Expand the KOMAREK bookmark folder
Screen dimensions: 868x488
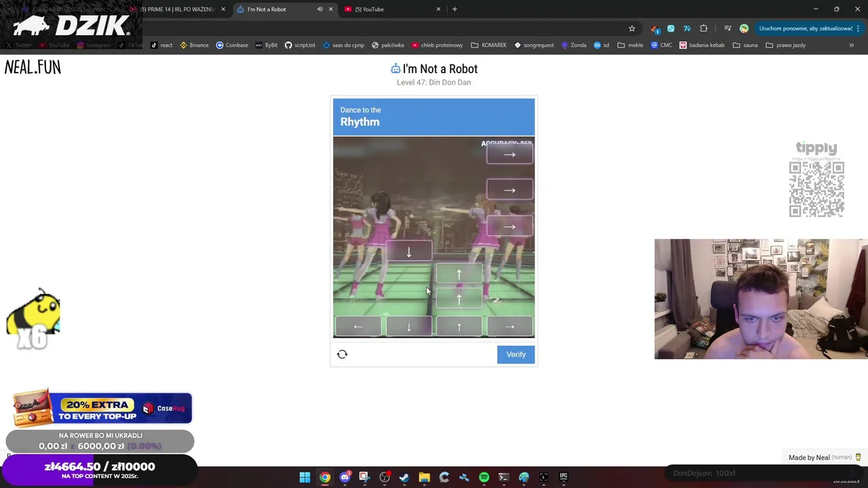[489, 45]
